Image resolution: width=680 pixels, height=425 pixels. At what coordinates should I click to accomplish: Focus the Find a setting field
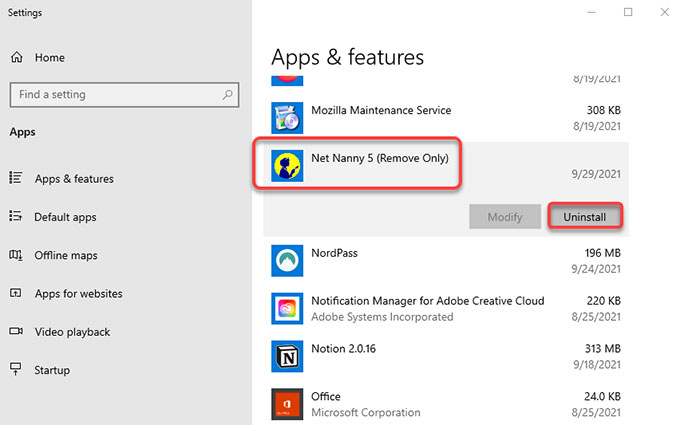pos(124,95)
